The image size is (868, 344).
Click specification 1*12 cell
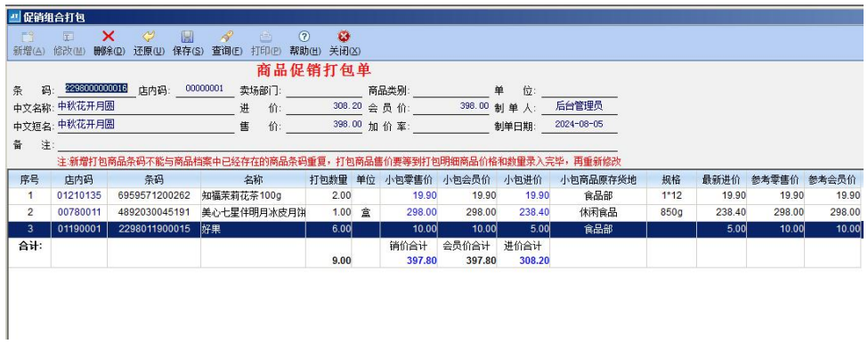pos(671,195)
